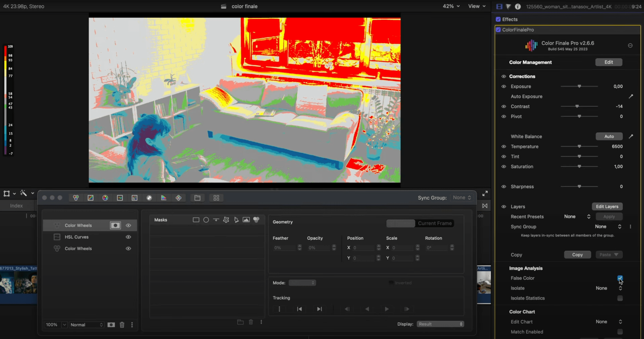The height and width of the screenshot is (339, 644).
Task: Add a rectangle mask
Action: click(196, 220)
